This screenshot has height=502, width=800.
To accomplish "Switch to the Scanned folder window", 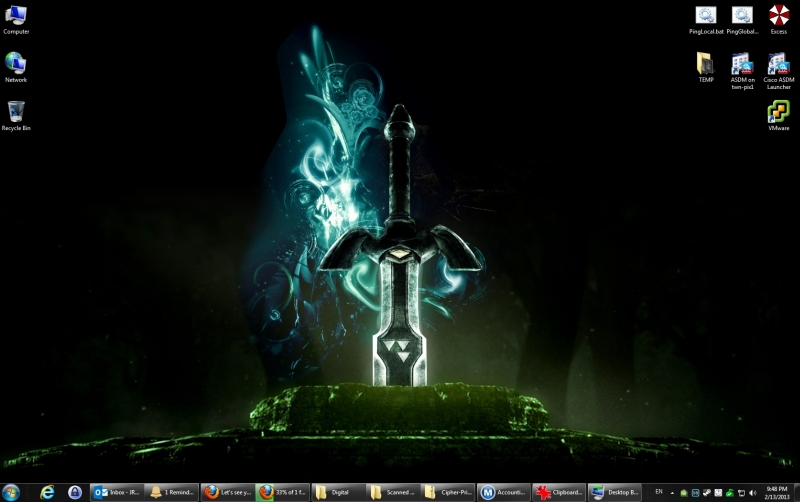I will (393, 492).
